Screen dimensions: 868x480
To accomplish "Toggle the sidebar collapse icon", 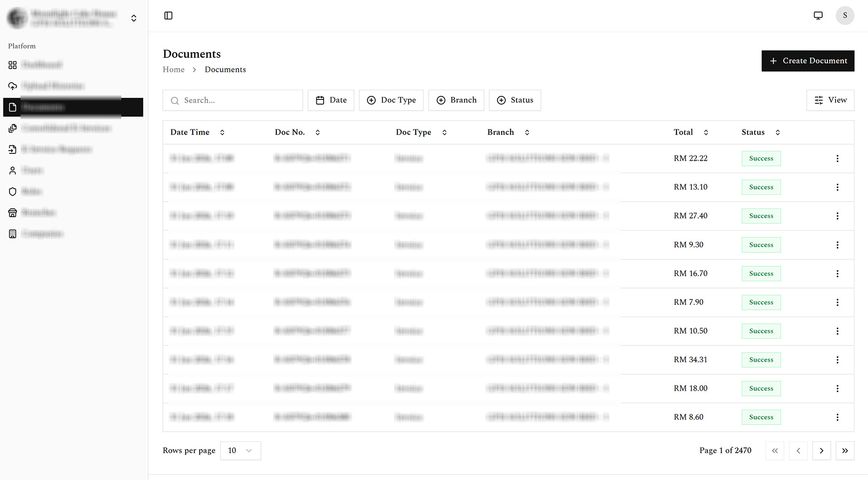I will coord(168,15).
